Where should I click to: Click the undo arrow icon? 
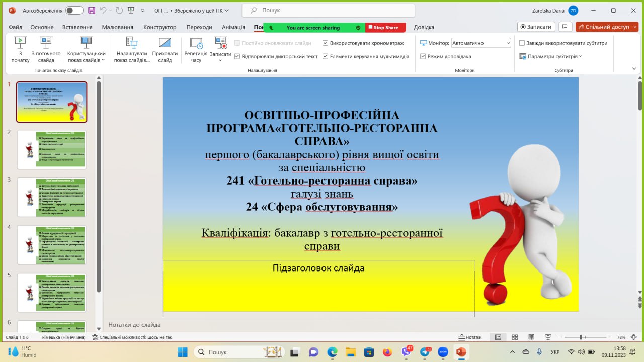point(103,10)
